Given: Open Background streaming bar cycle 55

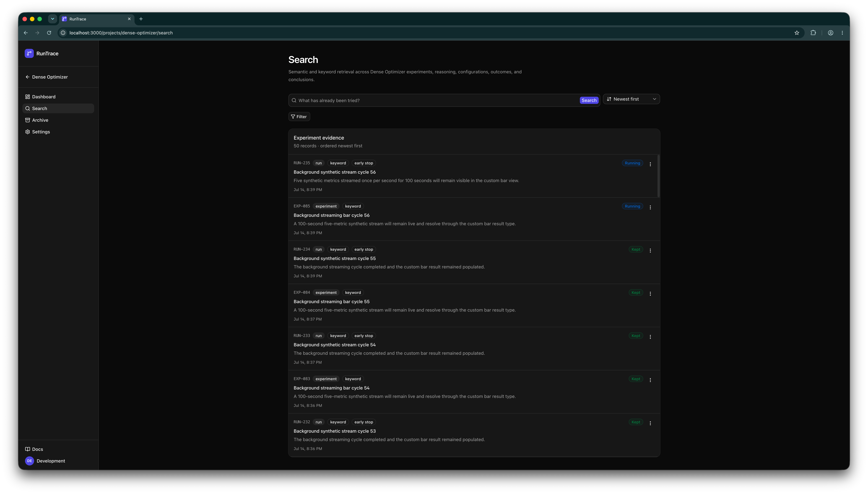Looking at the screenshot, I should click(331, 301).
